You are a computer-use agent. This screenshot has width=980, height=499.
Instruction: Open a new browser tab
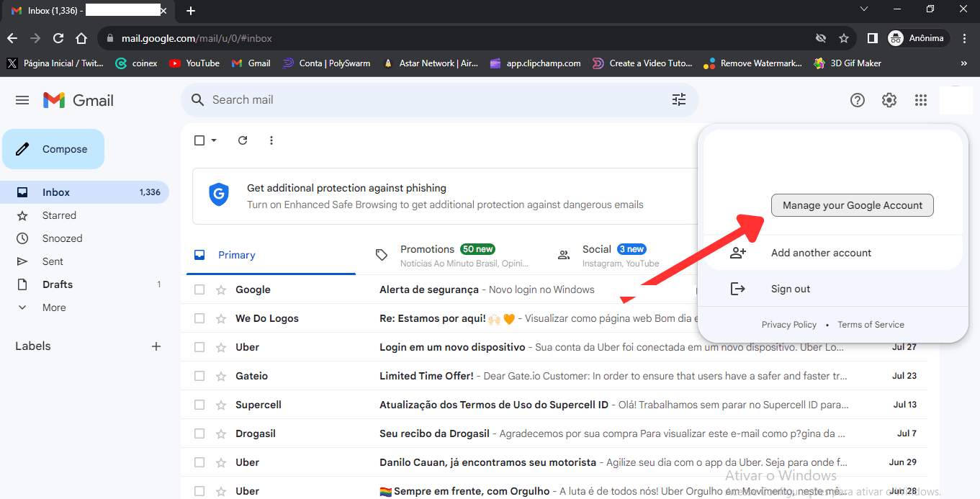click(191, 11)
